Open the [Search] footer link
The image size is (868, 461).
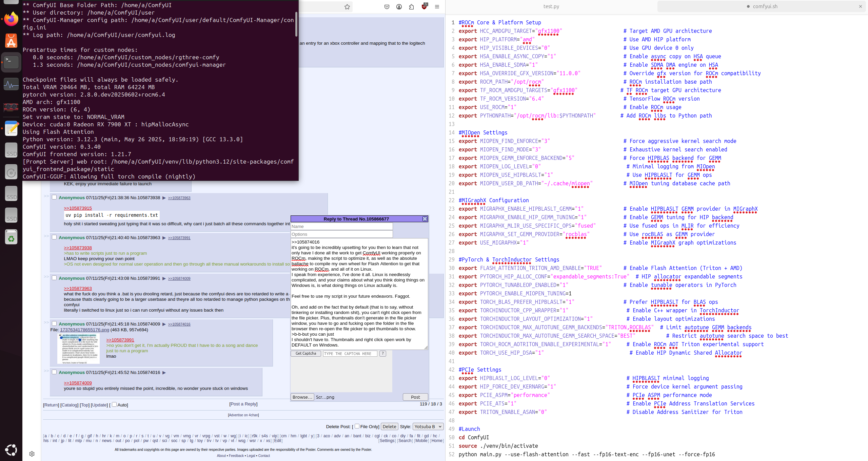coord(405,441)
